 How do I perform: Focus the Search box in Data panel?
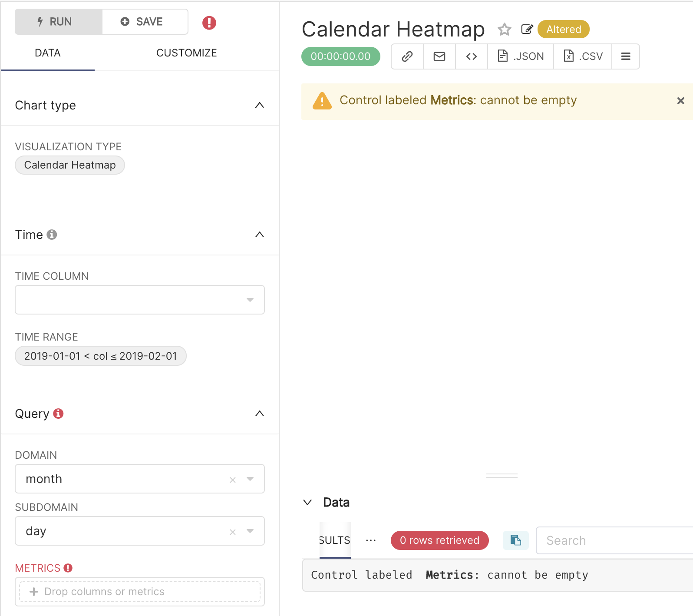[614, 540]
